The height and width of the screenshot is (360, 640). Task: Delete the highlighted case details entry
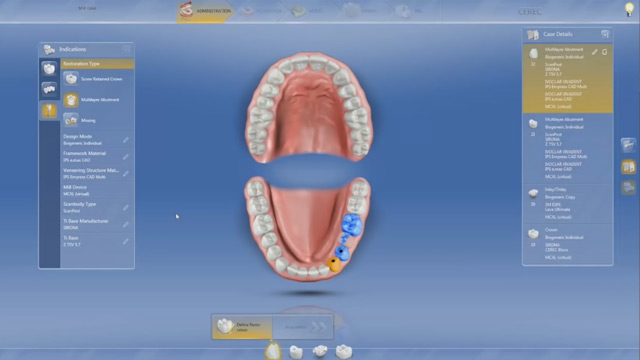604,52
